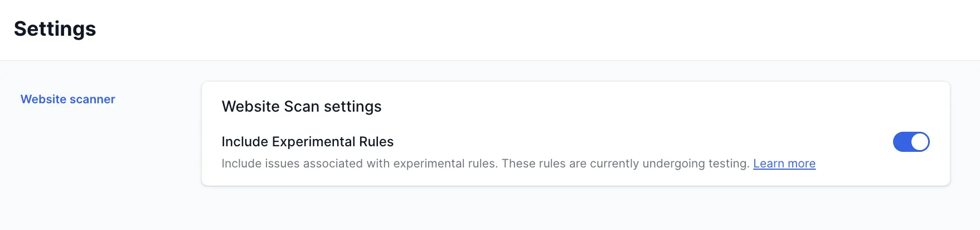Open the Website scanner sidebar section

(x=67, y=99)
